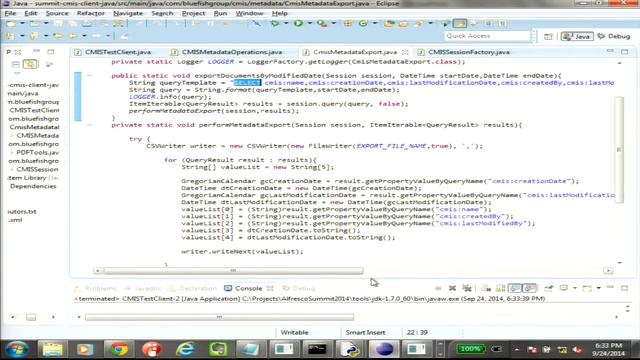The height and width of the screenshot is (360, 640).
Task: Open the New wizard dropdown arrow
Action: coord(22,24)
